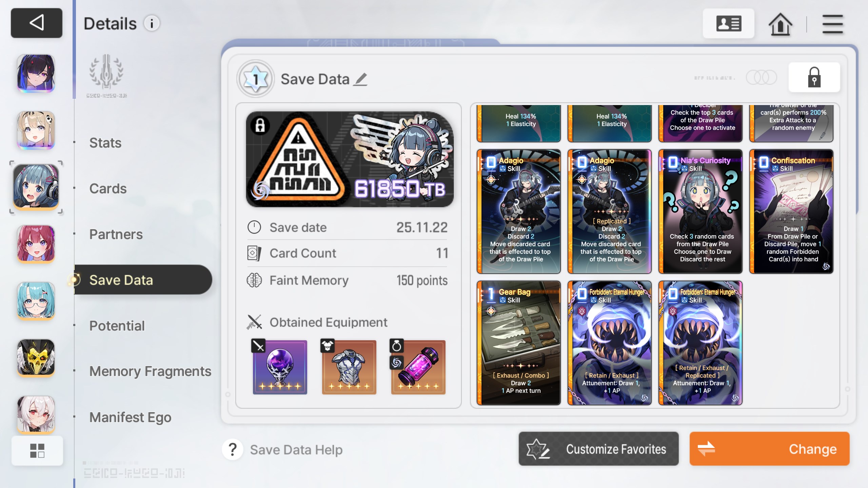Return to the home screen
The width and height of the screenshot is (868, 488).
point(780,24)
